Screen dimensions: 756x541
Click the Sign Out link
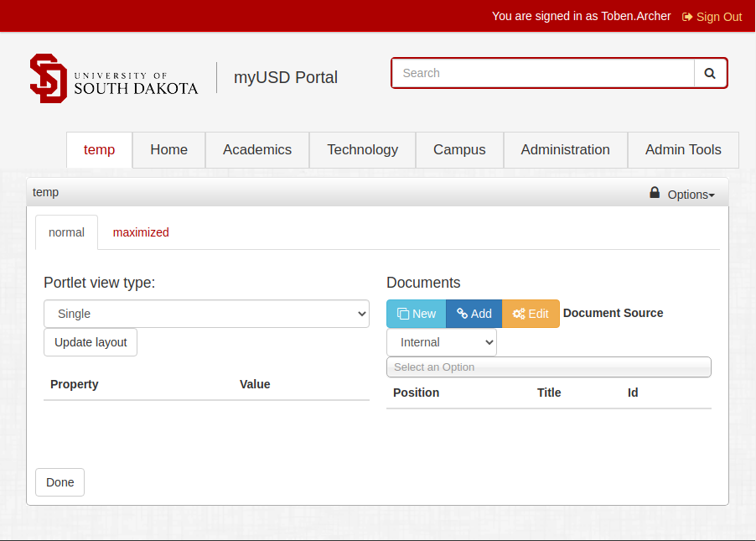pyautogui.click(x=712, y=17)
